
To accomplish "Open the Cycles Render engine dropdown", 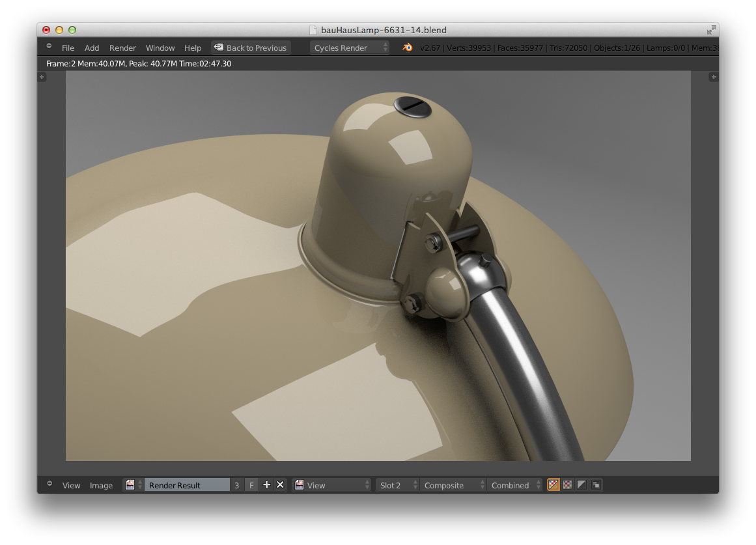I will 349,47.
